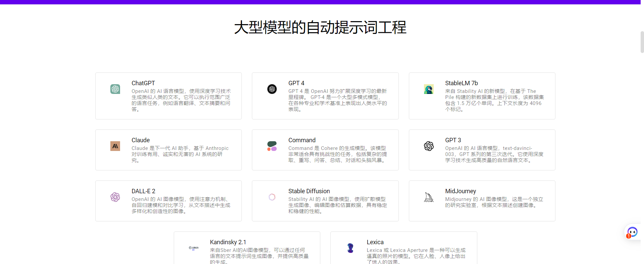
Task: Open the StableLM 7b title link
Action: coord(461,83)
